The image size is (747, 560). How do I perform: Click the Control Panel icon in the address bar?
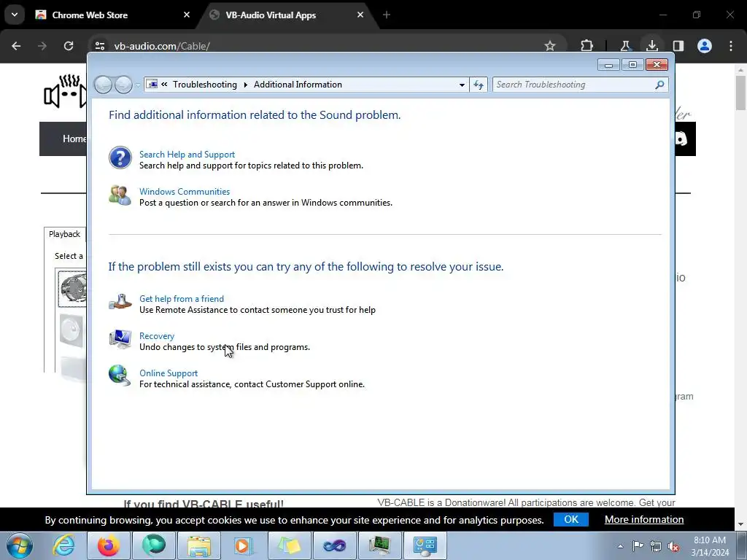pos(152,85)
